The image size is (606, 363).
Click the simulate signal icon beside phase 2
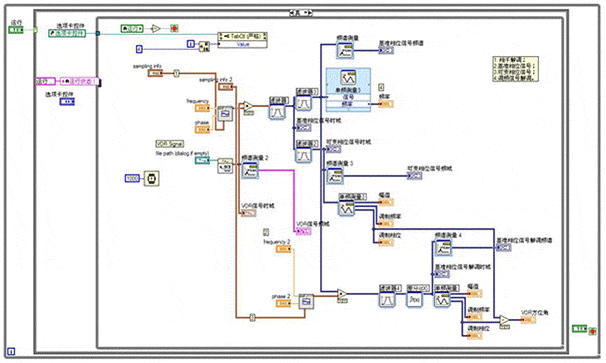click(x=306, y=301)
